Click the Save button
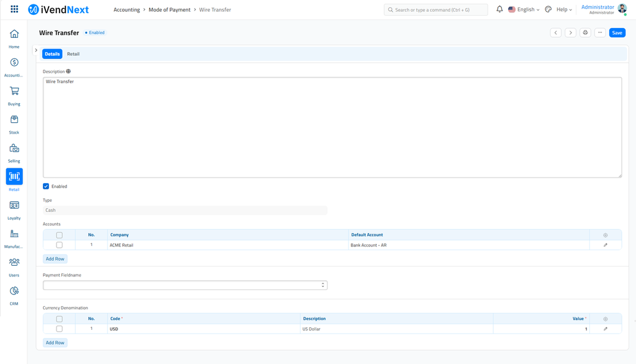Screen dimensions: 636x364 coord(617,33)
